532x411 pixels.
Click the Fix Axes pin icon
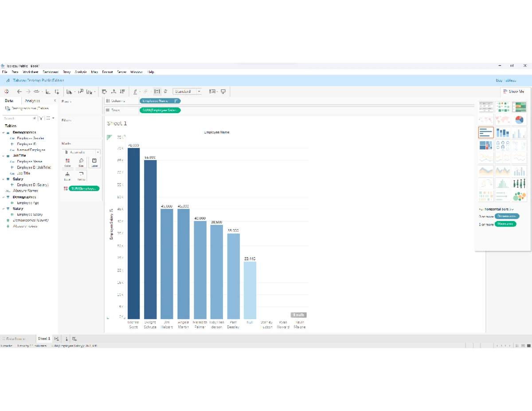tap(165, 92)
